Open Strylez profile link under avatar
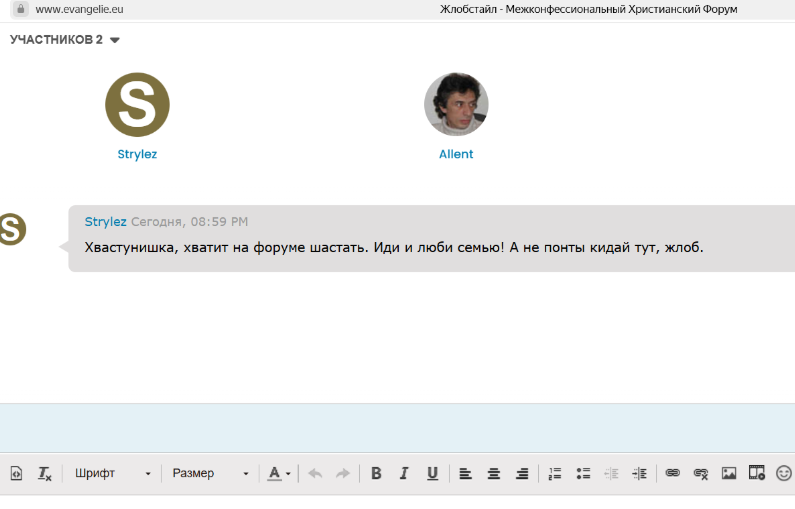795x509 pixels. click(137, 154)
